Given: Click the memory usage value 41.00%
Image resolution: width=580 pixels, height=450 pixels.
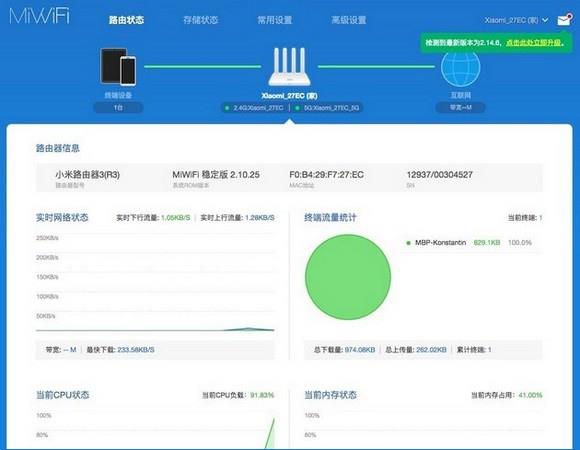Looking at the screenshot, I should (530, 395).
